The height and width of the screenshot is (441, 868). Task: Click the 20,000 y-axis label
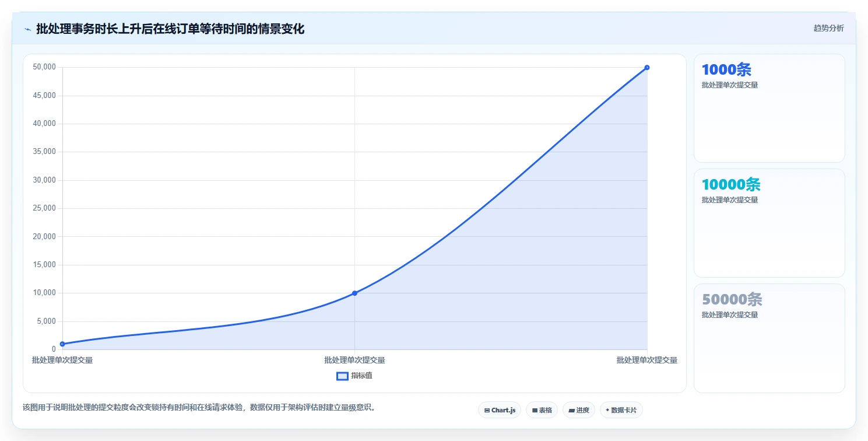(45, 236)
